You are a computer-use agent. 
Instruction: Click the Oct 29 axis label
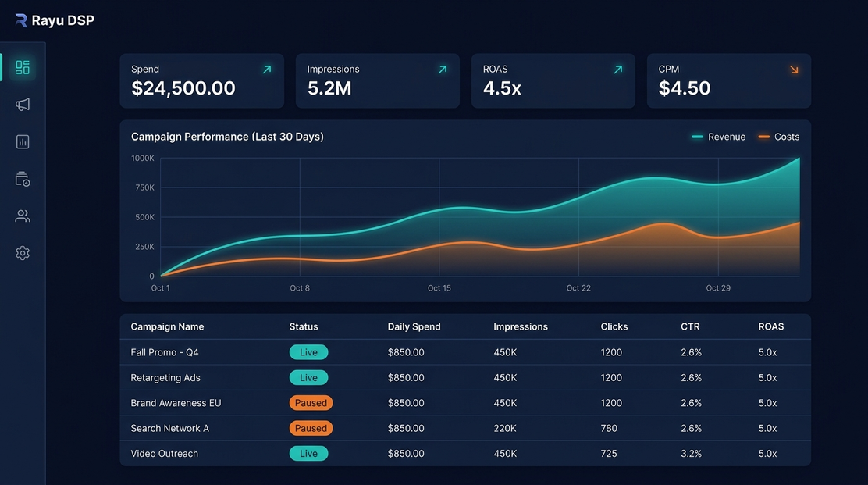pyautogui.click(x=718, y=288)
